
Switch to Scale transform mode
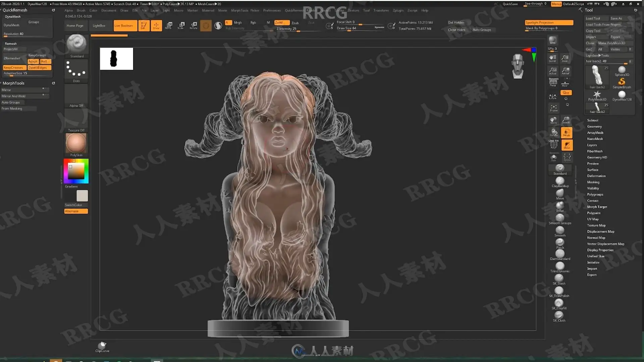coord(181,25)
